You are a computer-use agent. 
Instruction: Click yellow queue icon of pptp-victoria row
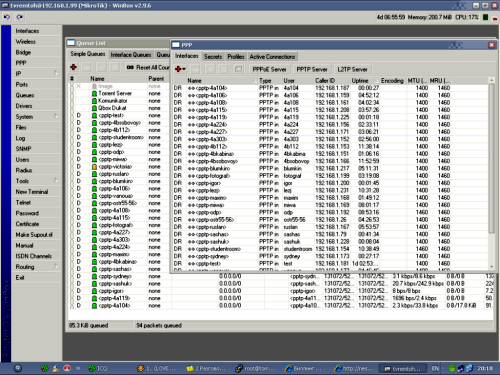click(95, 167)
